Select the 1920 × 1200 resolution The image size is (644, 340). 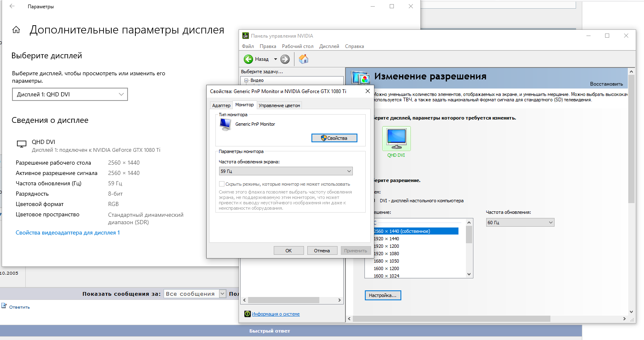pyautogui.click(x=386, y=246)
